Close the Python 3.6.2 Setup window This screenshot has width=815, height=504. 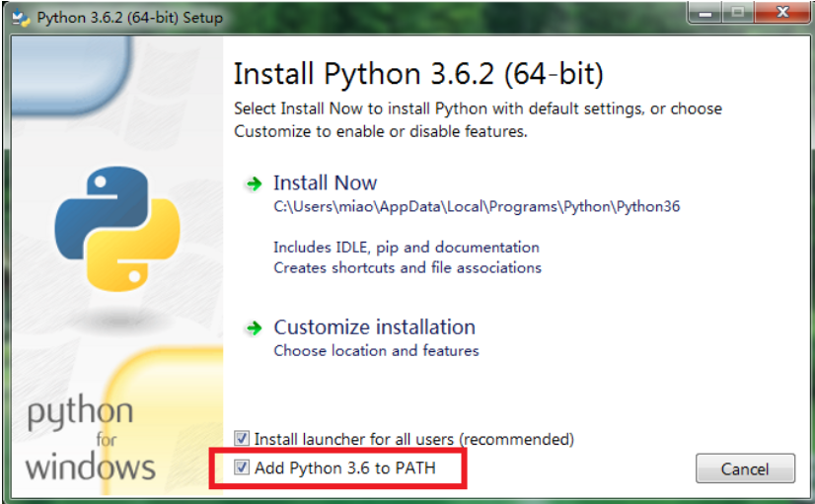tap(779, 14)
